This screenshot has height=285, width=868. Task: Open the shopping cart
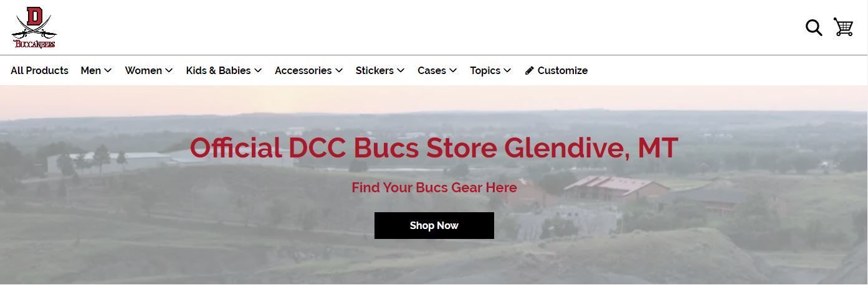[x=843, y=27]
